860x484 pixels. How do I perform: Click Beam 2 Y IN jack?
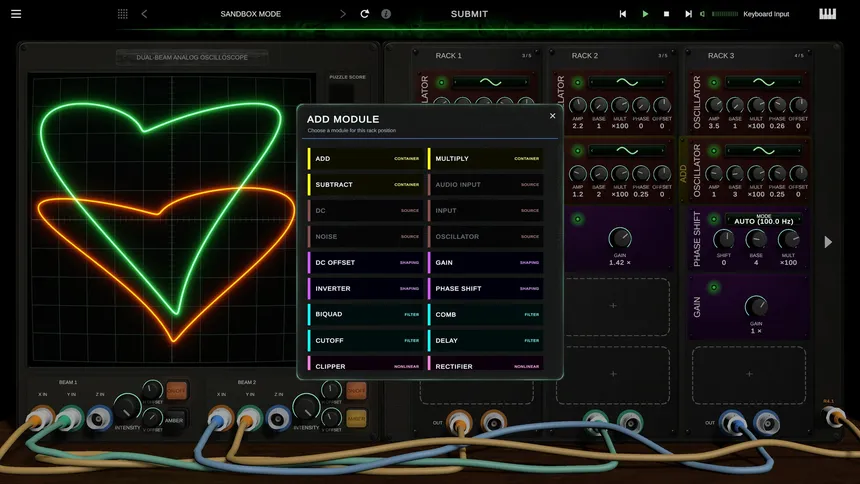coord(250,418)
